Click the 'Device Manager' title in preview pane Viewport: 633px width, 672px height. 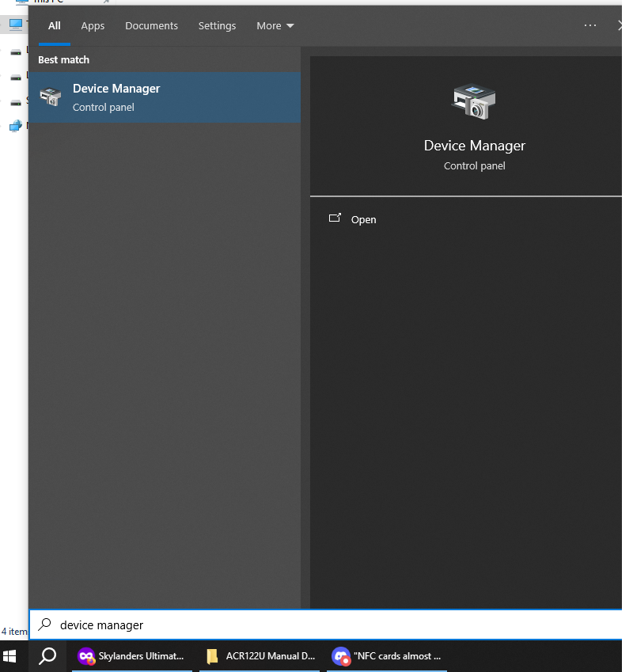pyautogui.click(x=475, y=146)
